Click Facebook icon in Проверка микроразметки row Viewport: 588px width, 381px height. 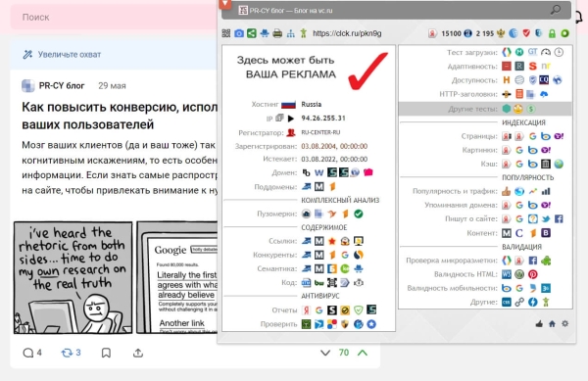tap(532, 261)
